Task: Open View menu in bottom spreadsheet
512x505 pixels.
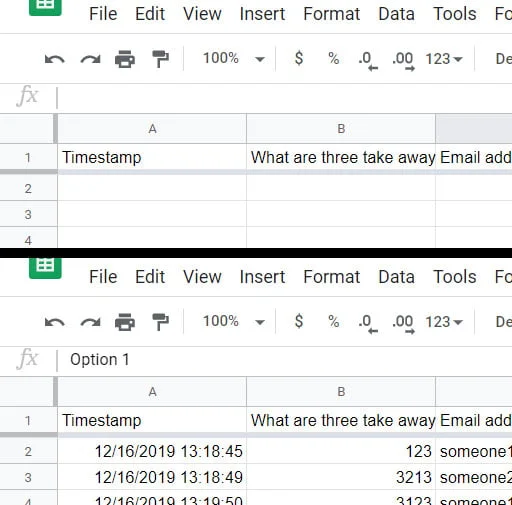Action: [x=202, y=277]
